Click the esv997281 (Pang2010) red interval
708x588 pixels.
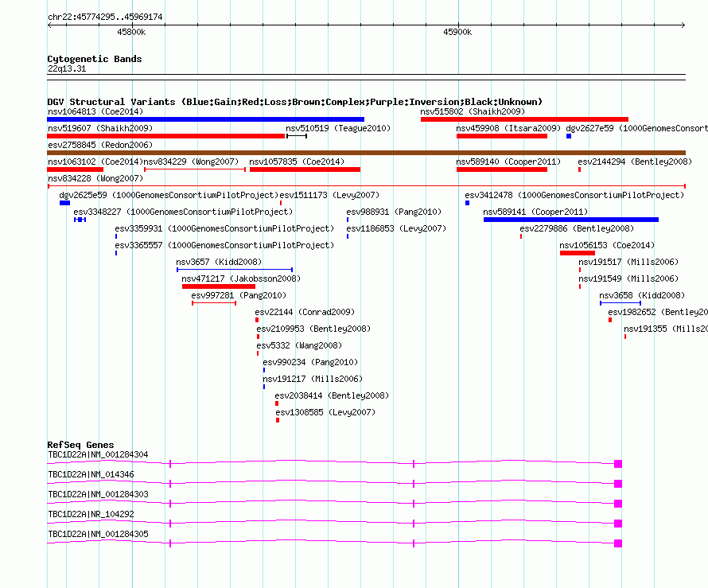(214, 303)
